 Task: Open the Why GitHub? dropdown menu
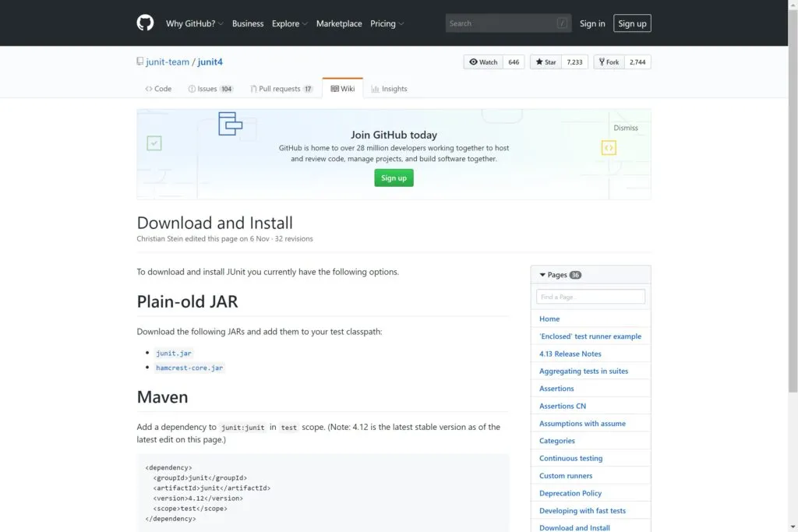[194, 23]
